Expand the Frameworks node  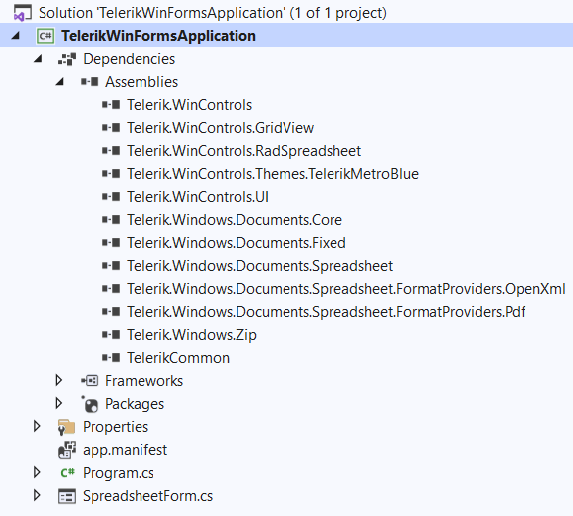(58, 380)
